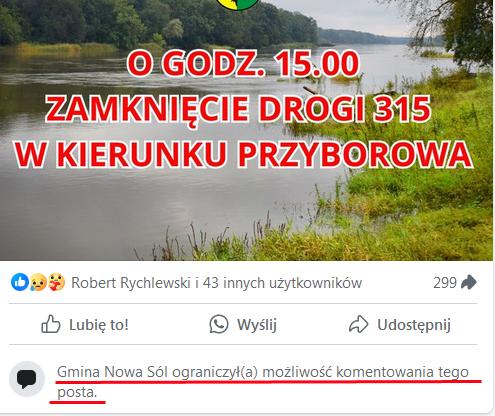Image resolution: width=495 pixels, height=416 pixels.
Task: Click the WhatsApp send icon
Action: [x=219, y=324]
